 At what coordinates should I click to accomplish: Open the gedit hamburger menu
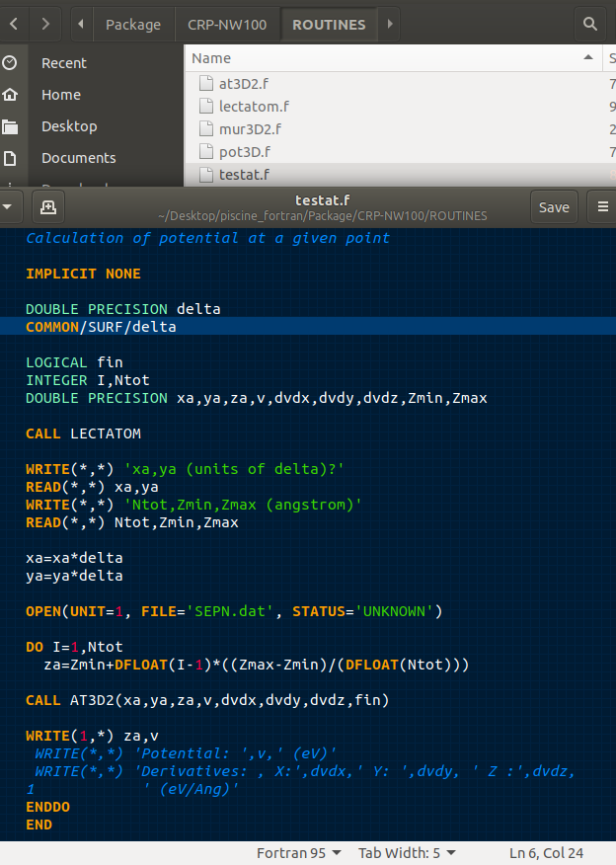click(x=603, y=207)
